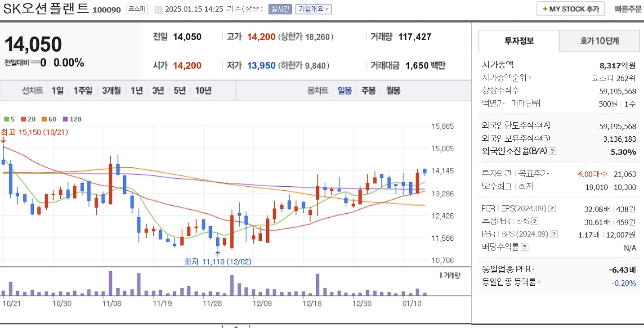The image size is (644, 328).
Task: Click the arrow icon next to 동일업종 등락률
Action: click(539, 283)
